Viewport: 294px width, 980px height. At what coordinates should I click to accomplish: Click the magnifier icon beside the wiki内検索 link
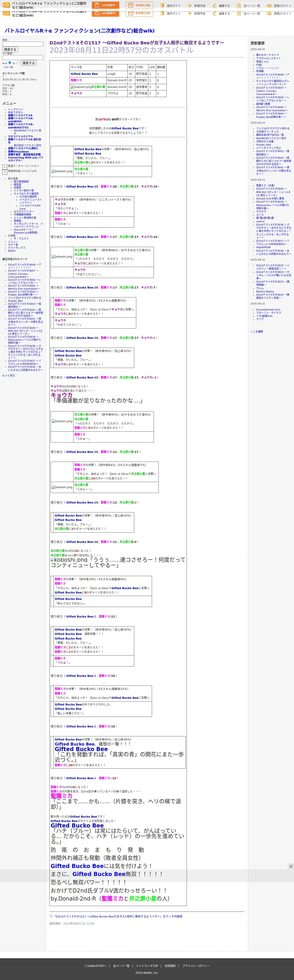(51, 917)
